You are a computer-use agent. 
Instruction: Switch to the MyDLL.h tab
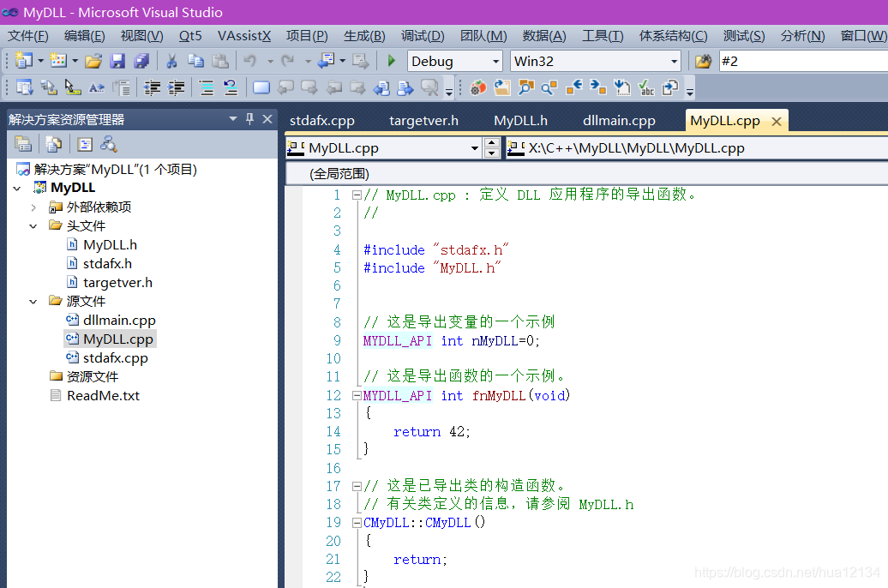[x=520, y=121]
